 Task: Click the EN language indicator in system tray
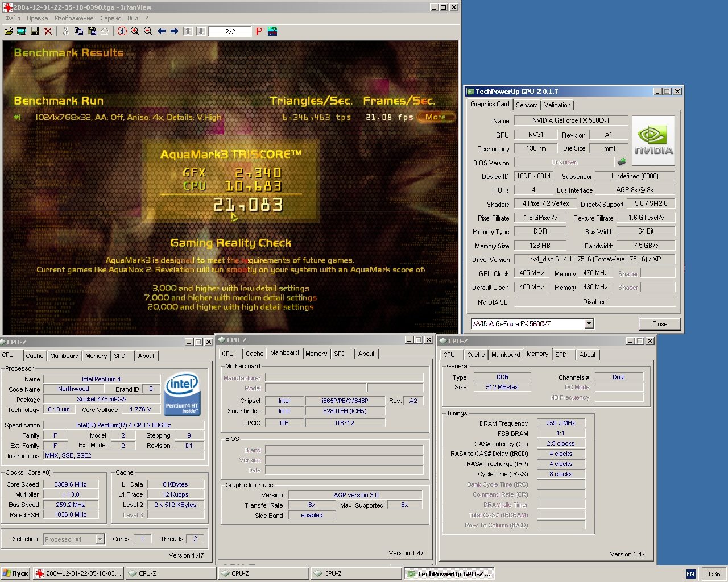coord(690,574)
